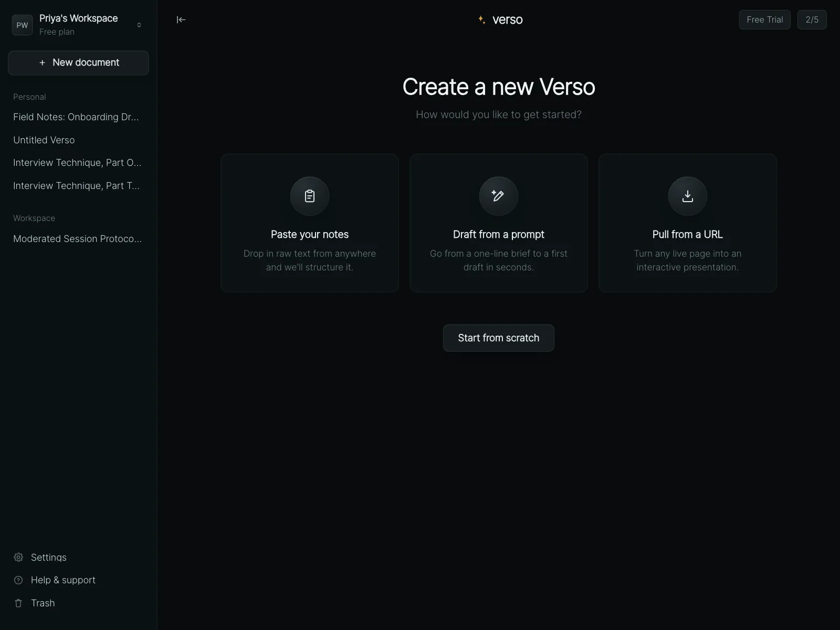Click the Free plan label

(57, 32)
